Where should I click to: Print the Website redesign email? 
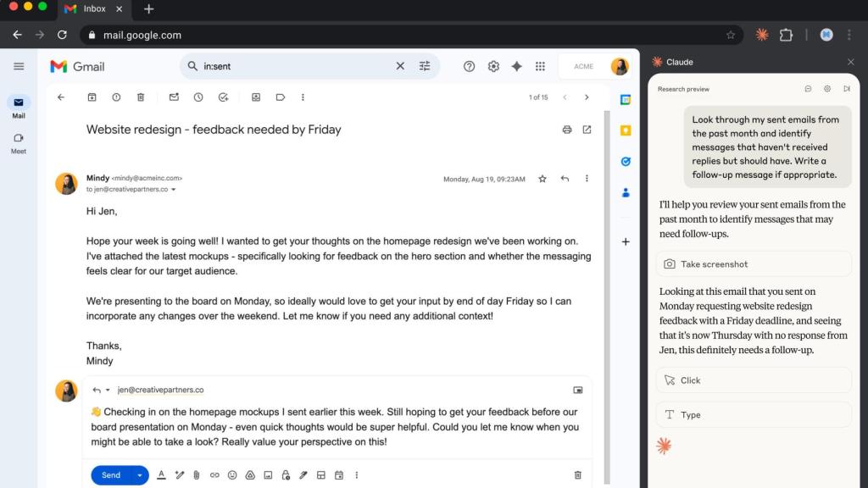point(567,130)
